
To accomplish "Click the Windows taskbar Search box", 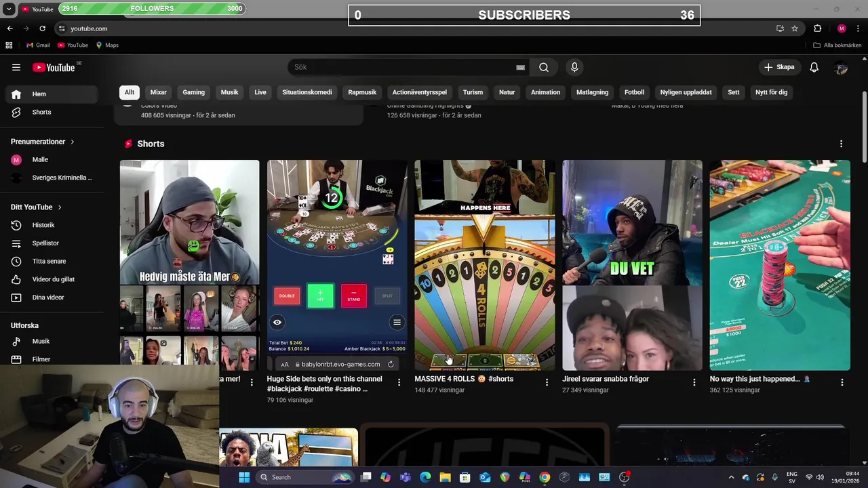I will coord(305,477).
